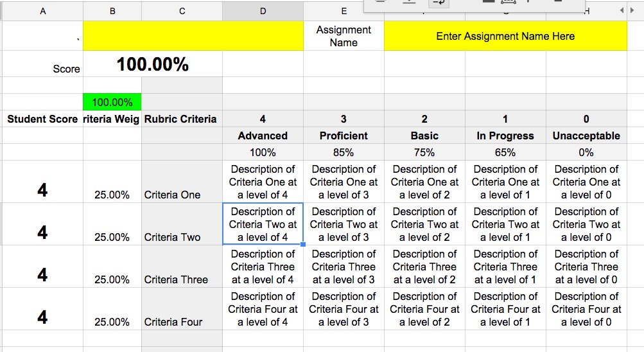The height and width of the screenshot is (352, 644).
Task: Select column A header
Action: click(43, 12)
